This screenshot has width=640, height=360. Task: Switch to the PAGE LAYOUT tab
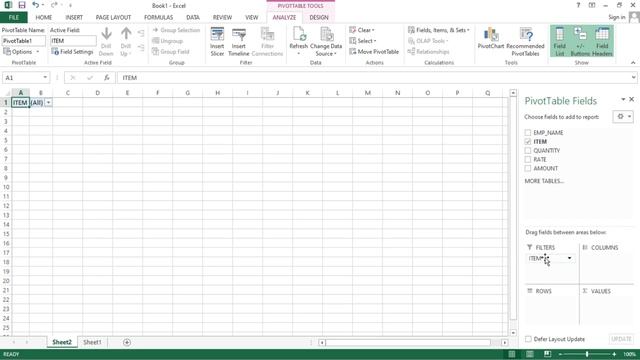113,18
